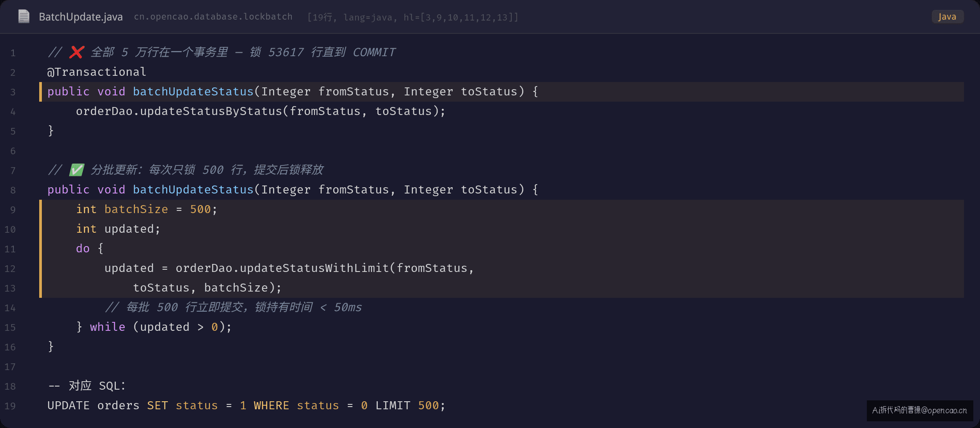Click the do keyword on line 11

[x=83, y=248]
